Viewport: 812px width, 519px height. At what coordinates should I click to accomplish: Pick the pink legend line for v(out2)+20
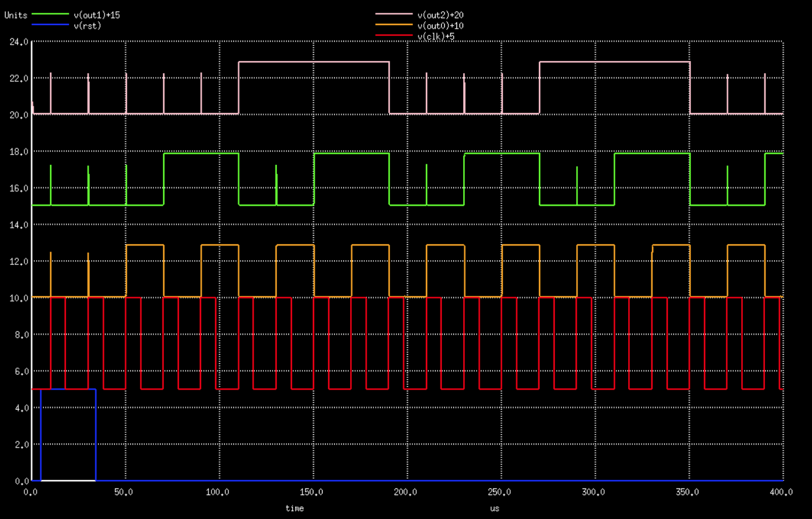click(393, 15)
